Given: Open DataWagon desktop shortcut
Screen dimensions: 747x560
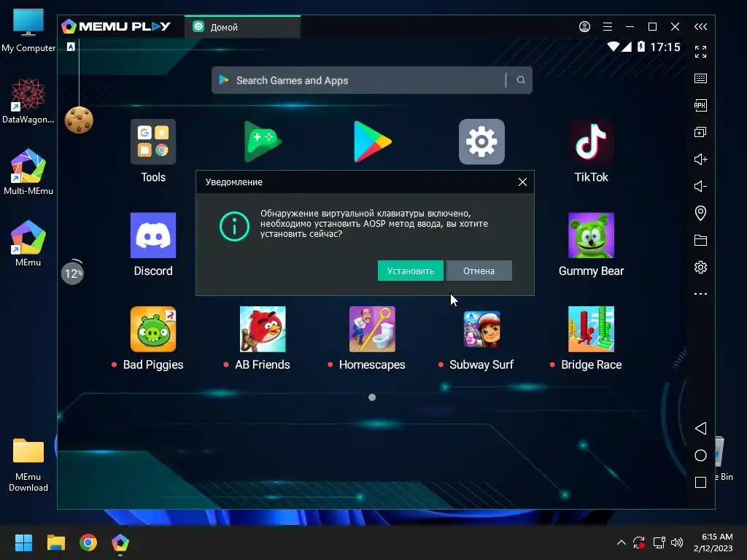Looking at the screenshot, I should click(28, 101).
